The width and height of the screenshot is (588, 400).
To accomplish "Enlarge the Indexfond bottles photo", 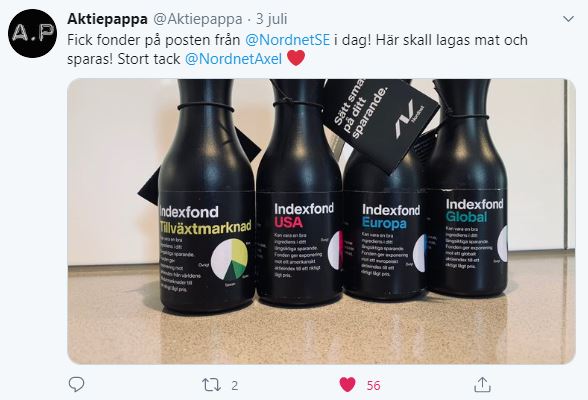I will point(321,221).
